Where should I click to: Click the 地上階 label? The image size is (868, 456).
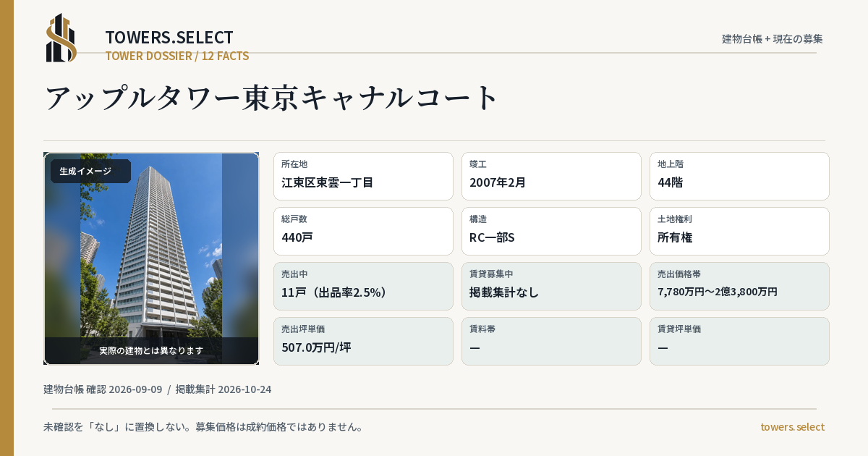tap(669, 164)
